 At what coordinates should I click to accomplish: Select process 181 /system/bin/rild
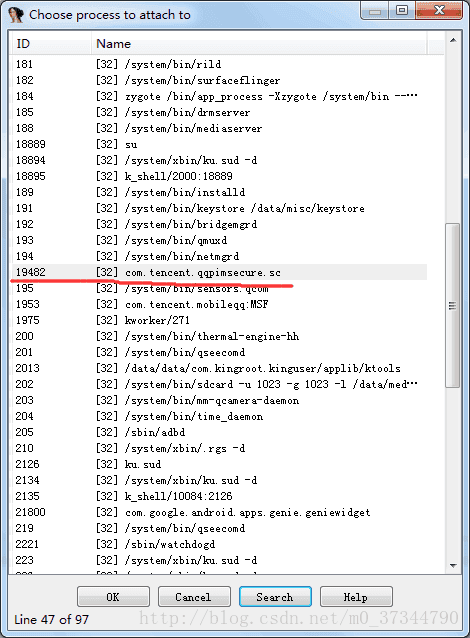tap(219, 64)
